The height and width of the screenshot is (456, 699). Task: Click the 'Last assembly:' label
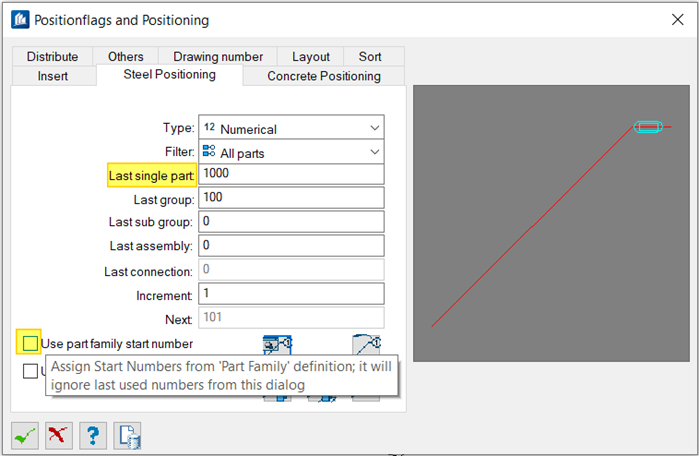point(151,246)
